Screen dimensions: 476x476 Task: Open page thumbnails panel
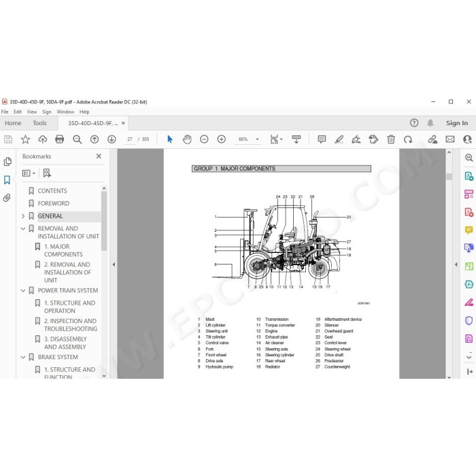(7, 162)
